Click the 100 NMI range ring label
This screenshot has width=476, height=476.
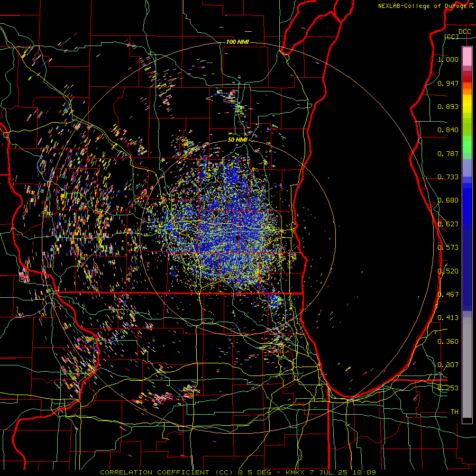pyautogui.click(x=237, y=42)
